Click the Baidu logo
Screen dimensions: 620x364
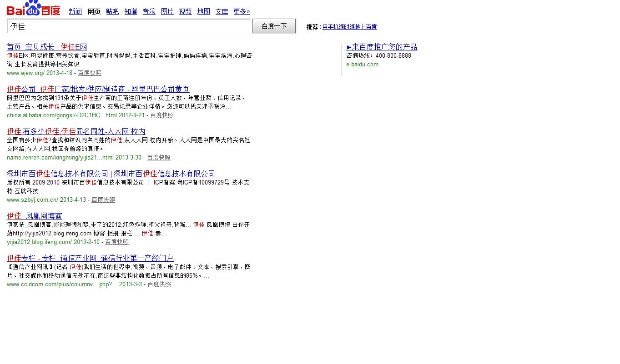(x=33, y=8)
